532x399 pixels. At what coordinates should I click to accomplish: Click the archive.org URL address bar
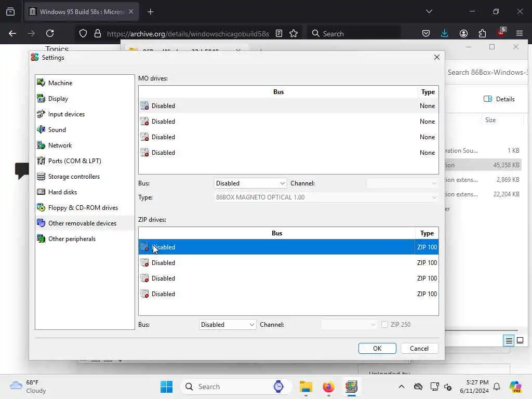[x=188, y=34]
